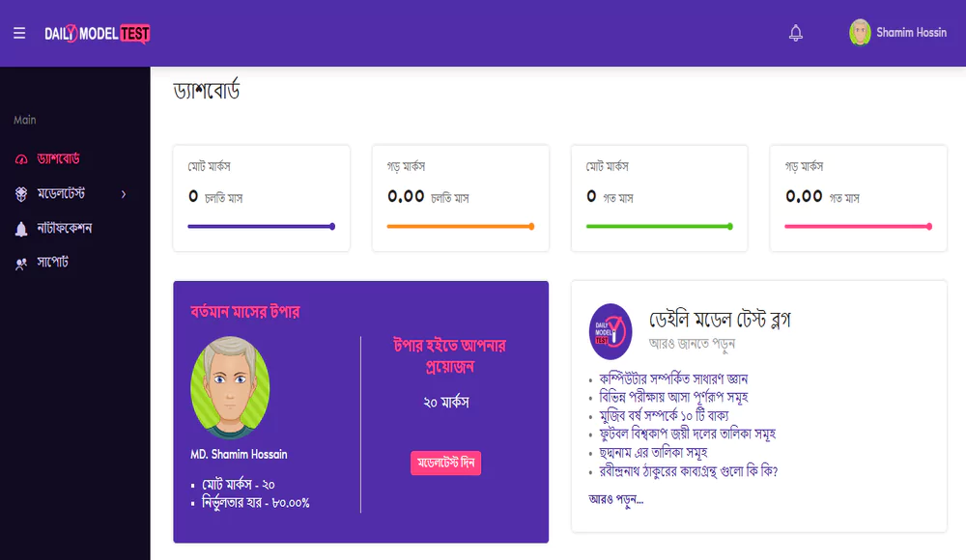Click the Daily Model Test logo

pos(98,33)
